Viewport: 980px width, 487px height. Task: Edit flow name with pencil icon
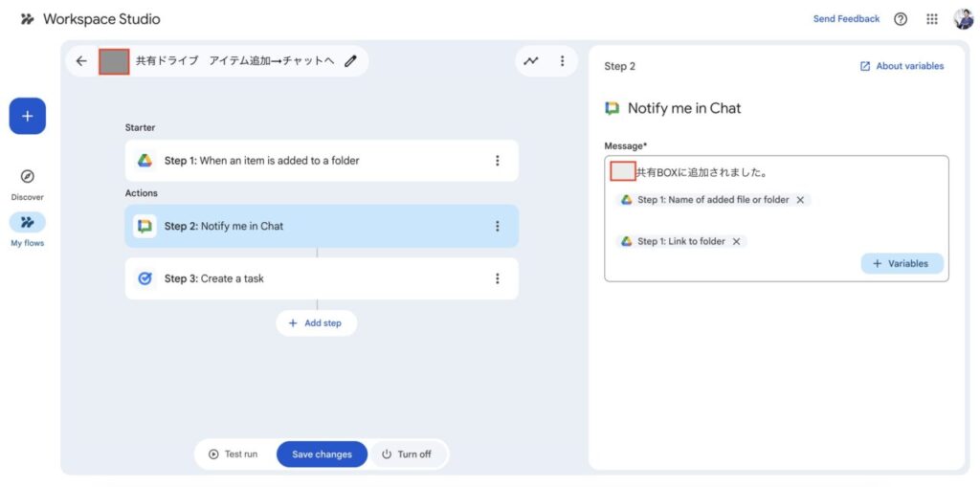(x=350, y=61)
